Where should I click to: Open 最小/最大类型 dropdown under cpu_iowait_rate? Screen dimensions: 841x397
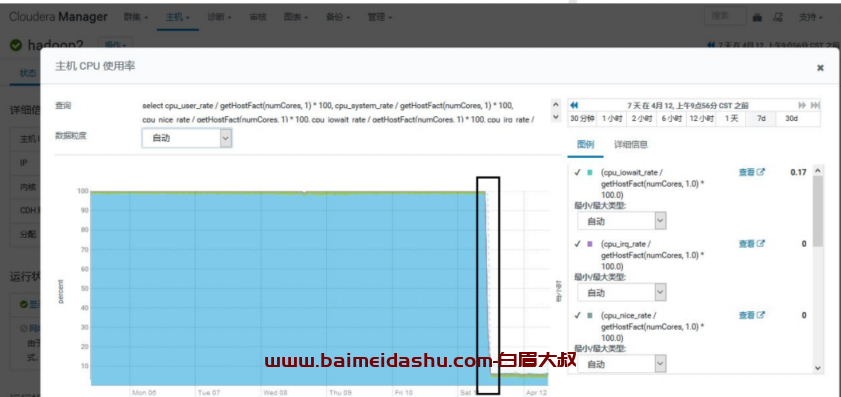coord(622,221)
